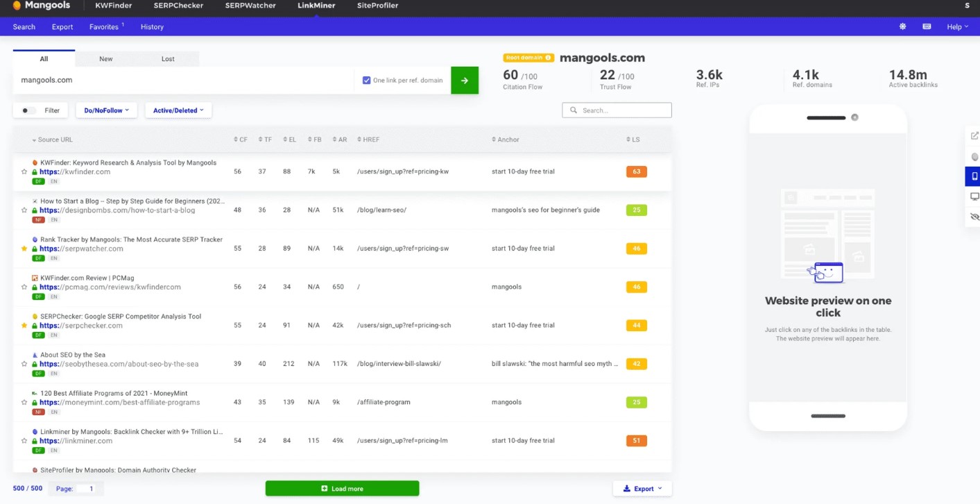The height and width of the screenshot is (504, 980).
Task: Star the moneymint.com backlink as favorite
Action: [x=24, y=403]
